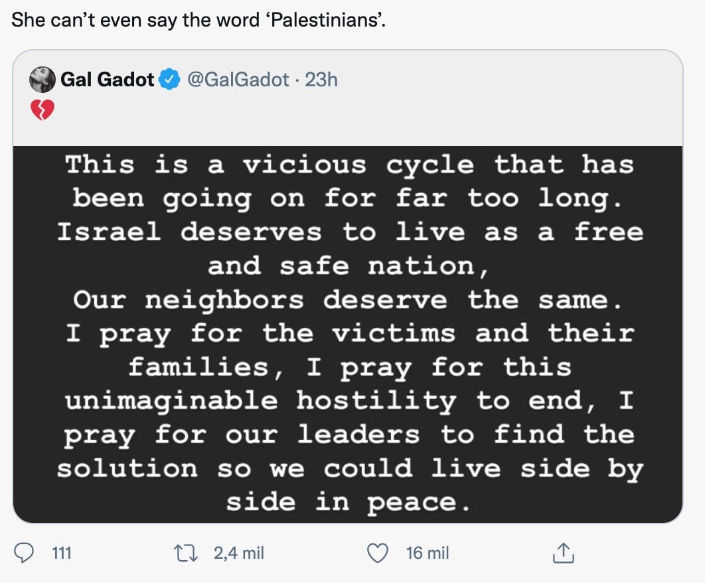Viewport: 705px width, 588px height.
Task: Open Gal Gadot's profile avatar
Action: (42, 80)
